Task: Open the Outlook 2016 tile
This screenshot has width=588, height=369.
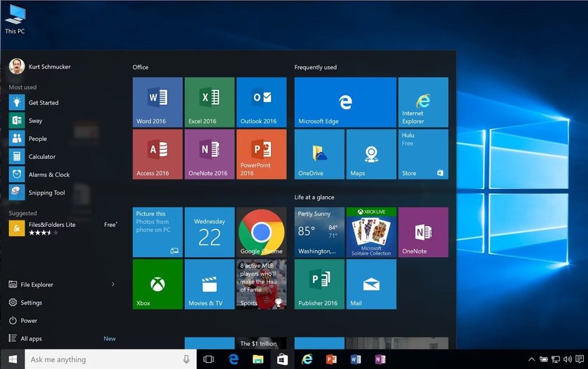Action: point(261,102)
